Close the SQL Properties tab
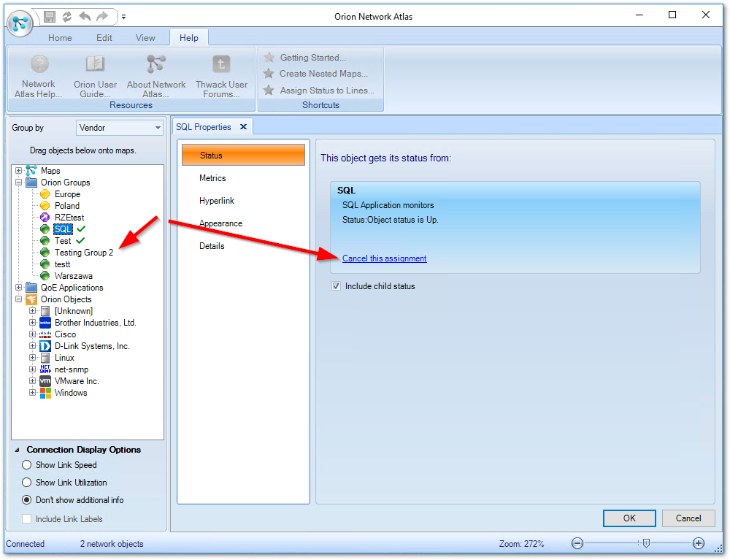Viewport: 730px width, 560px height. (244, 126)
